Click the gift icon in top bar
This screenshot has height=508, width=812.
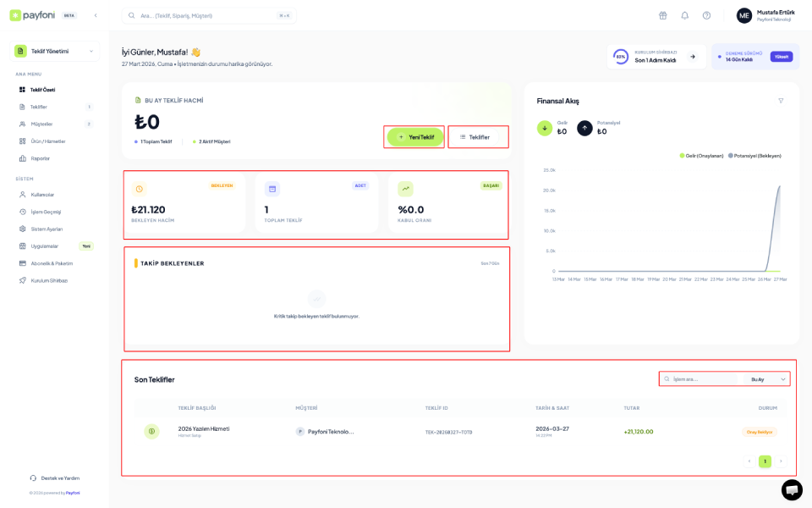663,15
